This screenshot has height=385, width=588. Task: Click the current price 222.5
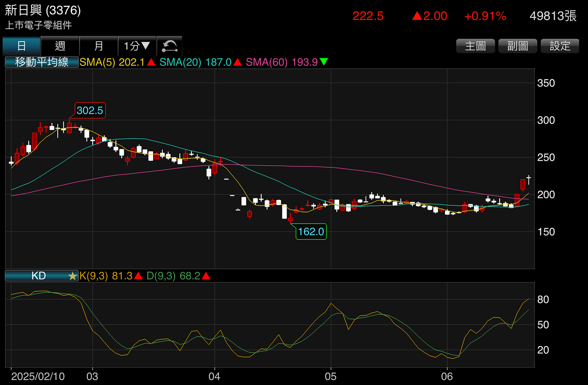[x=368, y=16]
